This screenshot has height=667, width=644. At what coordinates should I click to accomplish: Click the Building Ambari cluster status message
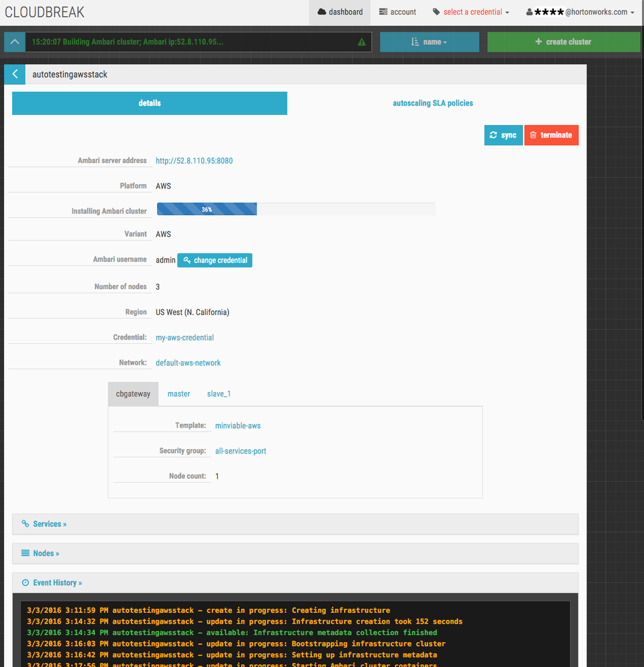pos(128,41)
